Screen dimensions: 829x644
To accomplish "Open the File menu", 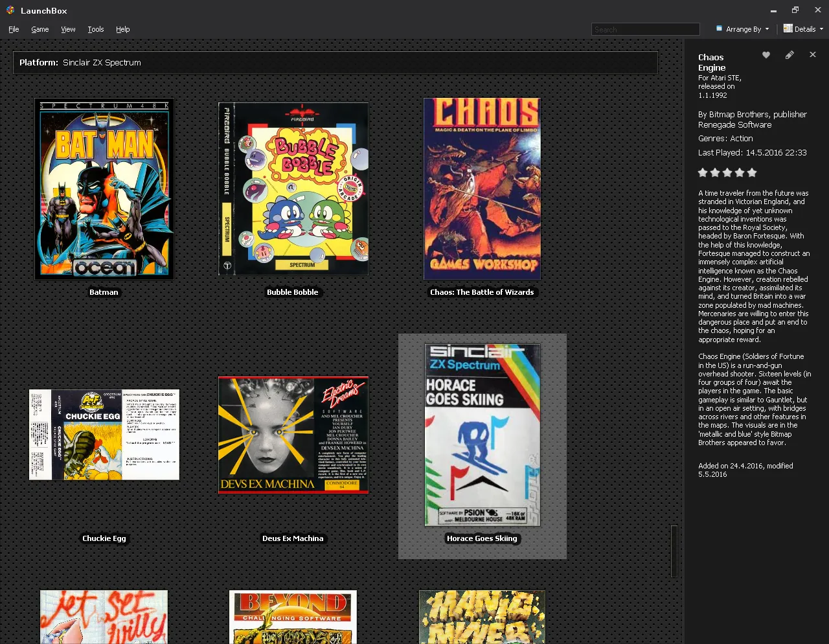I will click(14, 29).
